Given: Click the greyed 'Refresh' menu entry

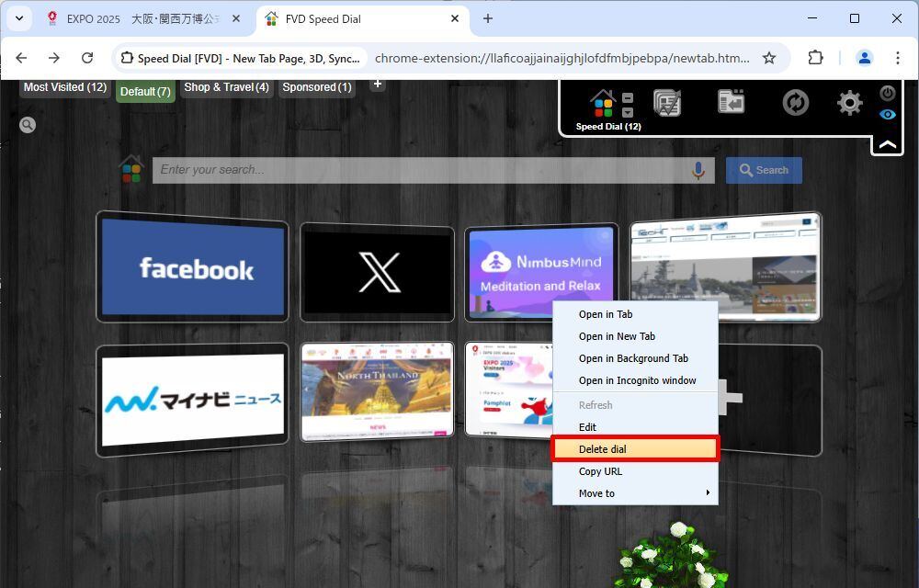Looking at the screenshot, I should (x=635, y=405).
